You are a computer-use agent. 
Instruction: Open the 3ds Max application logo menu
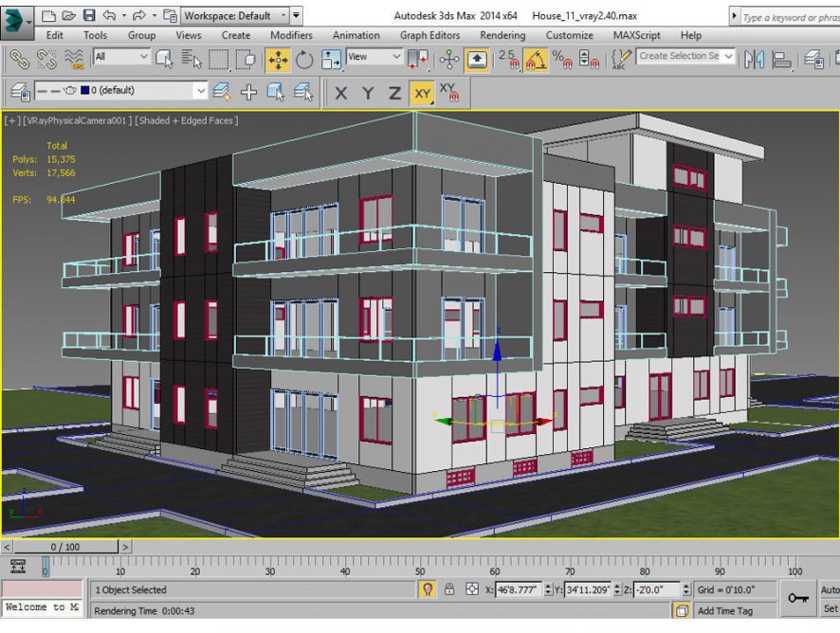pos(16,17)
